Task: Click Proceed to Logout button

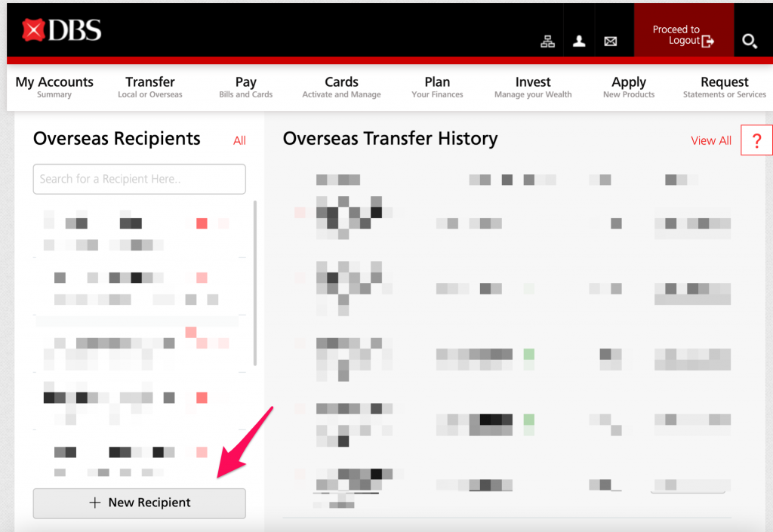Action: [683, 30]
